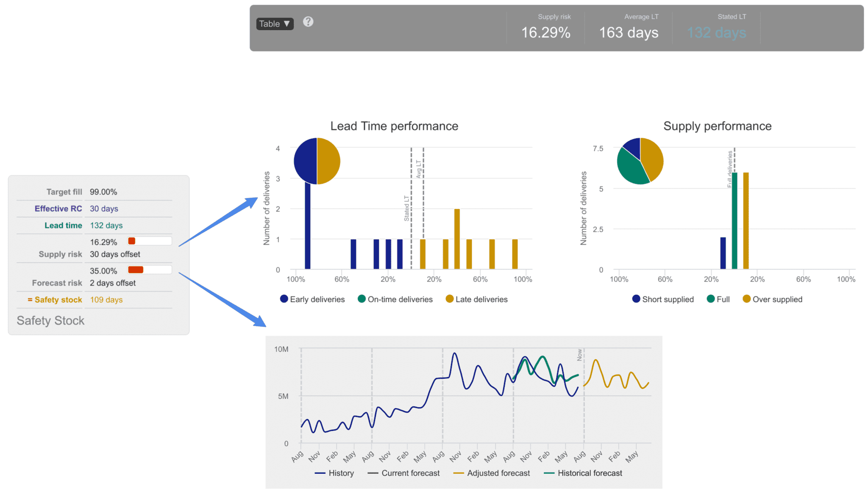This screenshot has width=868, height=495.
Task: Toggle Adjusted forecast series legend
Action: coord(492,473)
